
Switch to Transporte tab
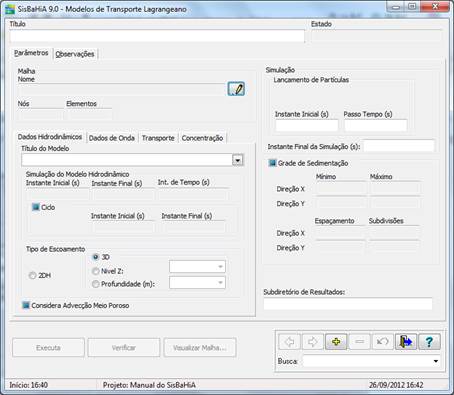point(158,138)
